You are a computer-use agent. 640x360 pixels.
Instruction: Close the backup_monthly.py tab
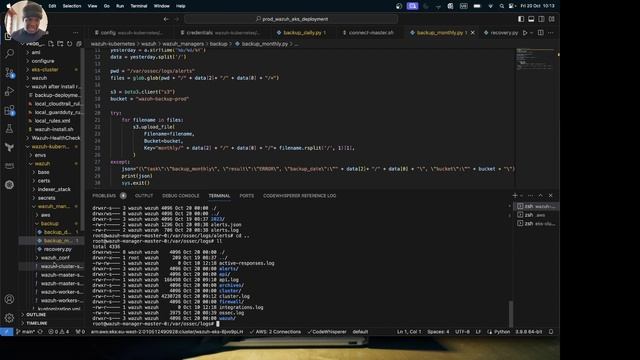coord(473,33)
